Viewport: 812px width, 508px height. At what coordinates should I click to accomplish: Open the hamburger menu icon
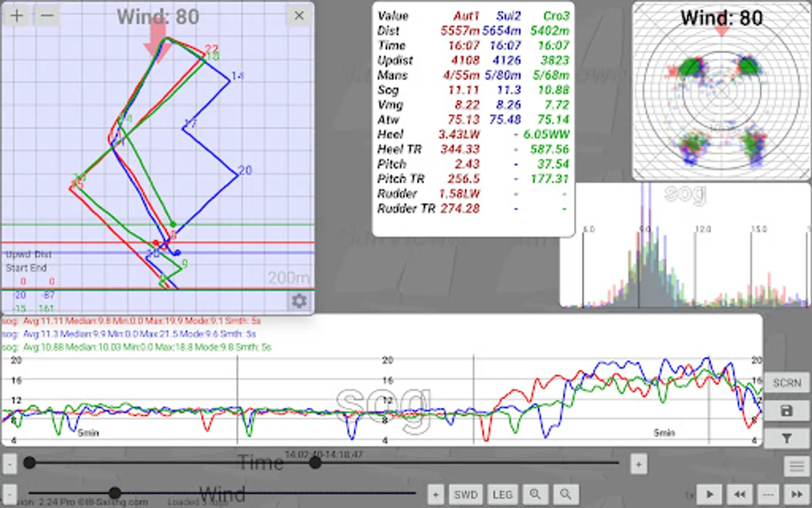pyautogui.click(x=796, y=466)
